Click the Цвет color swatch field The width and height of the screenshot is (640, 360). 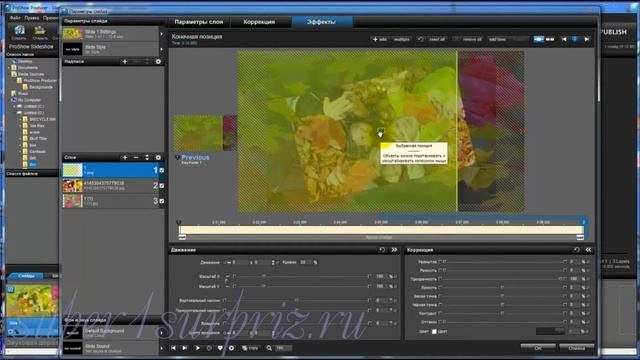(x=550, y=331)
